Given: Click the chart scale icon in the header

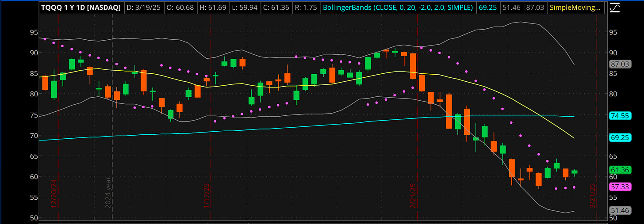Looking at the screenshot, I should tap(614, 8).
